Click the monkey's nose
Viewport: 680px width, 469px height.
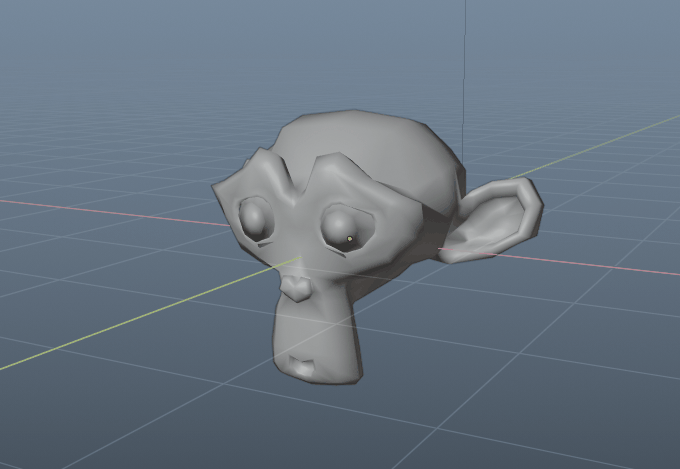[296, 288]
